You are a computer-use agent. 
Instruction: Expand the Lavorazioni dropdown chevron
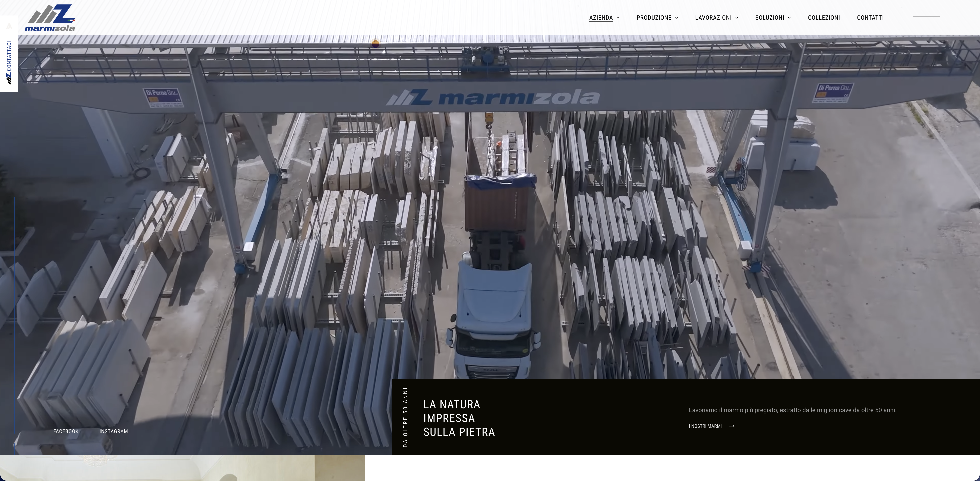pos(737,17)
